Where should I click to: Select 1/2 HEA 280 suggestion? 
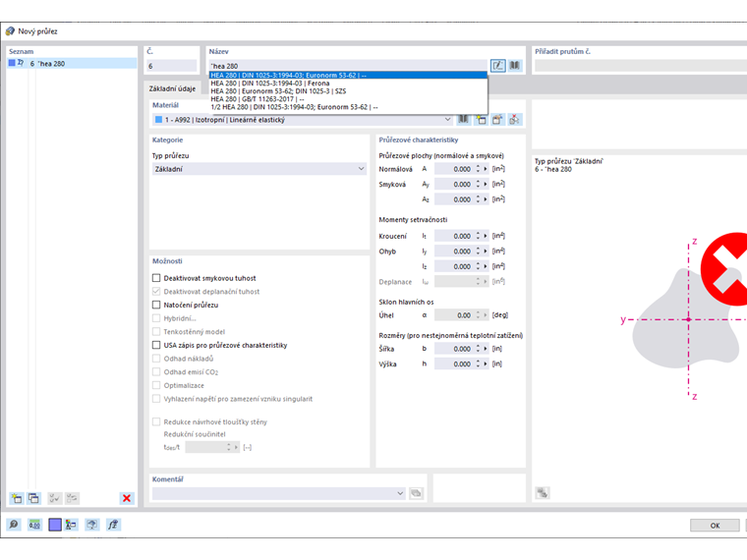348,107
